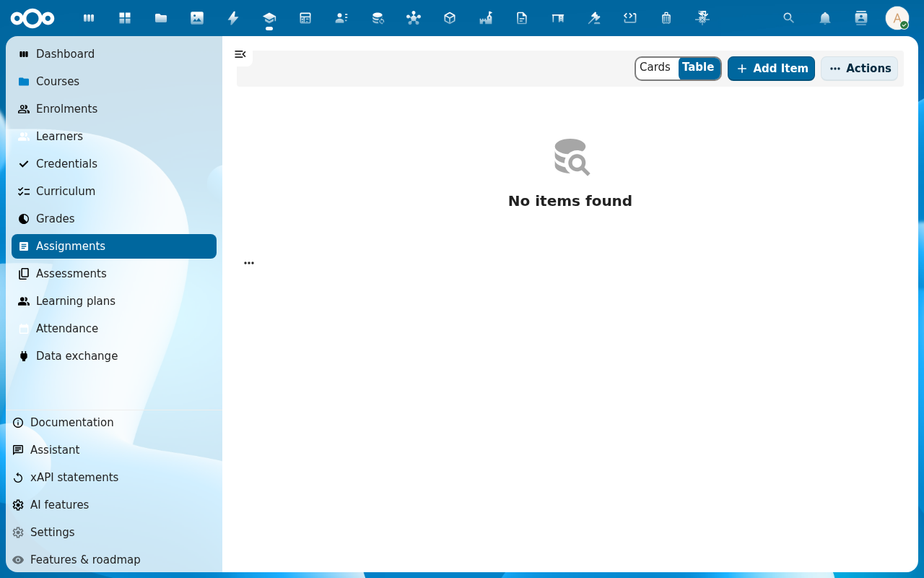The height and width of the screenshot is (578, 924).
Task: Go to Dashboard in the sidebar
Action: tap(114, 54)
